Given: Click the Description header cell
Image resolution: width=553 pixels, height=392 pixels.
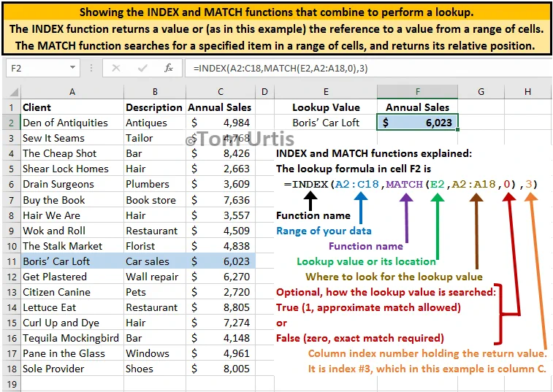Looking at the screenshot, I should pos(155,107).
